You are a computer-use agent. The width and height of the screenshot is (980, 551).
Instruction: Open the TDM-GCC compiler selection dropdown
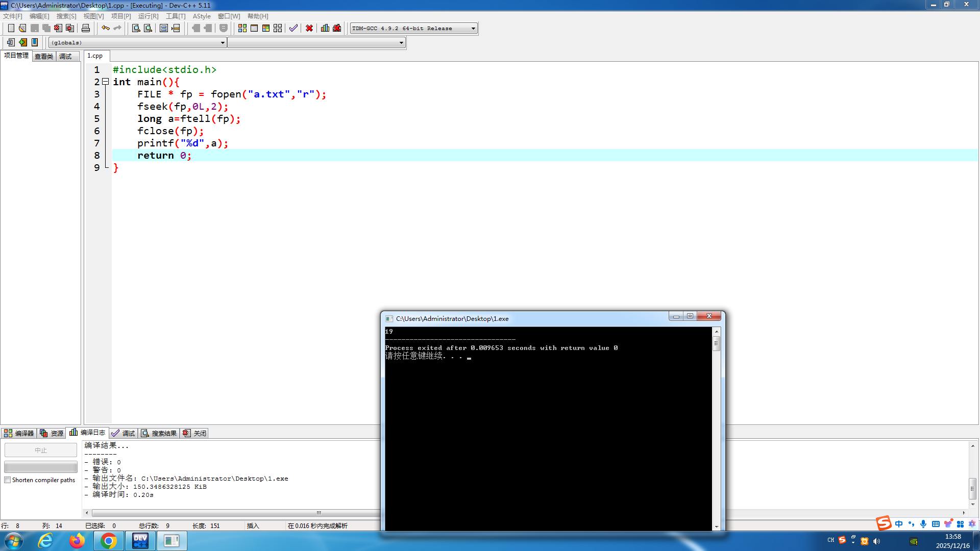pyautogui.click(x=473, y=29)
